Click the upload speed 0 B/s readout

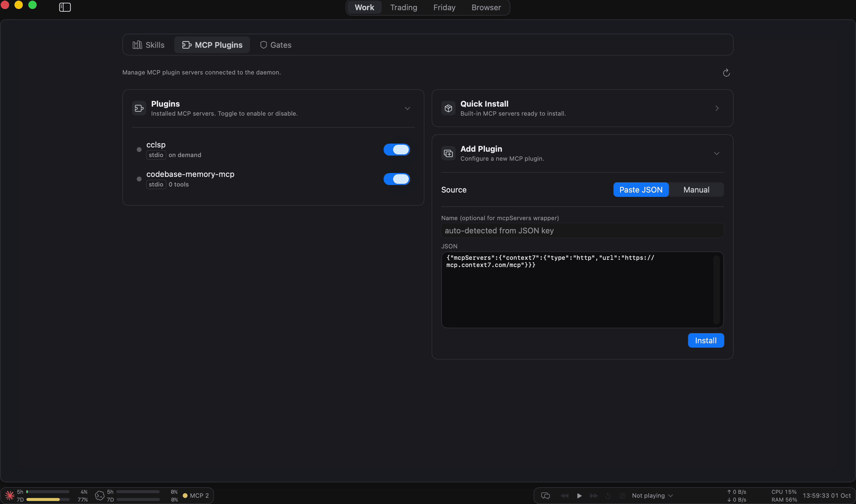pyautogui.click(x=736, y=492)
